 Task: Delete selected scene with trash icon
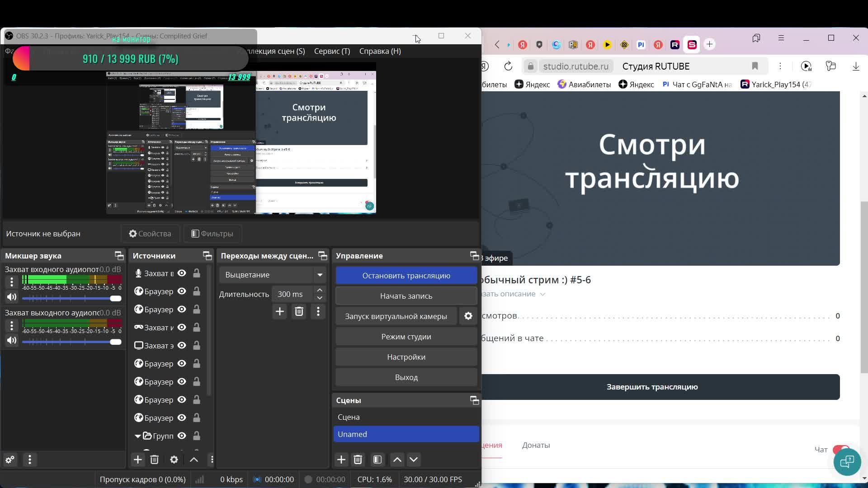point(358,460)
